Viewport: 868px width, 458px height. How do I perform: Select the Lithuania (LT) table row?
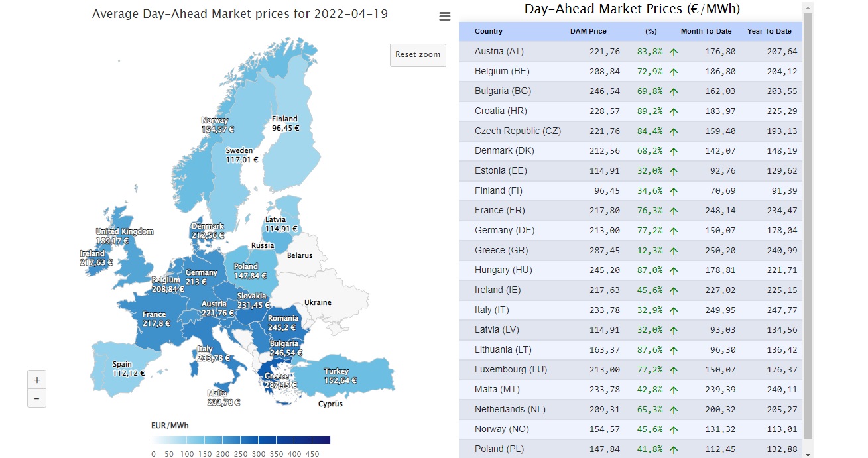tap(631, 350)
